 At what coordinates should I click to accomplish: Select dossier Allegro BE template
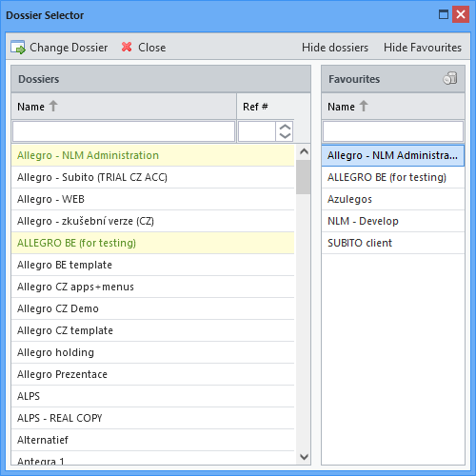point(153,265)
